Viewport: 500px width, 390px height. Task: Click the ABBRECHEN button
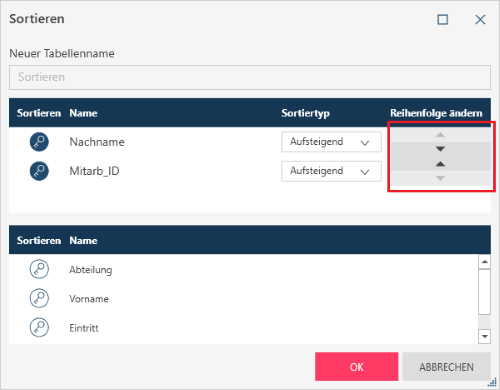click(x=446, y=367)
